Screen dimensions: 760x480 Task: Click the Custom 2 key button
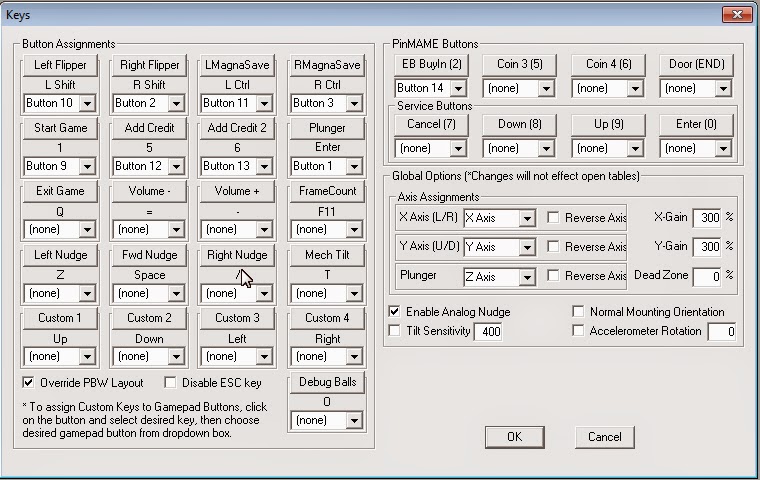pyautogui.click(x=149, y=318)
